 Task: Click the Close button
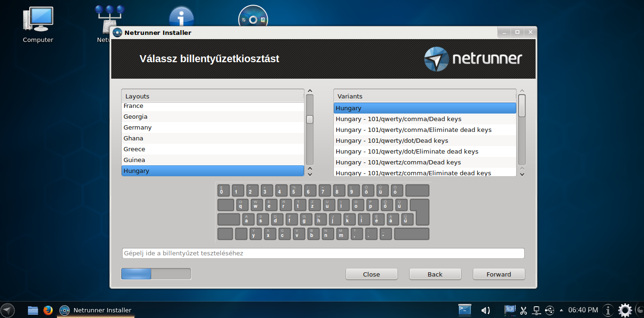point(372,274)
